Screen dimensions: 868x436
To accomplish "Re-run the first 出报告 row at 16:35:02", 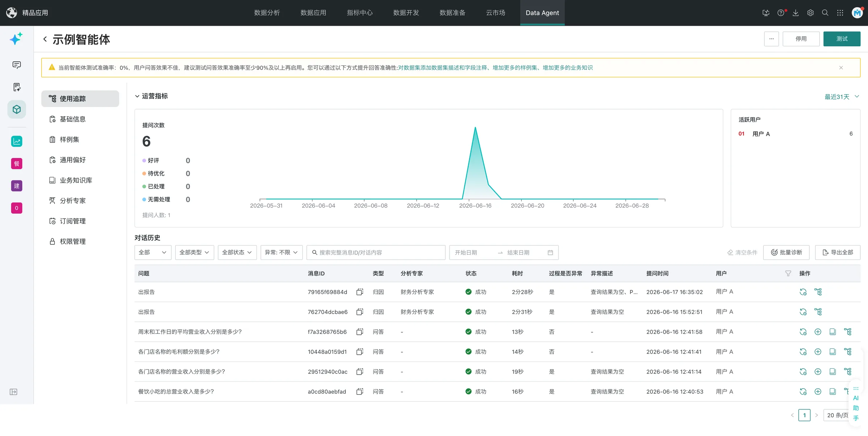I will 803,292.
